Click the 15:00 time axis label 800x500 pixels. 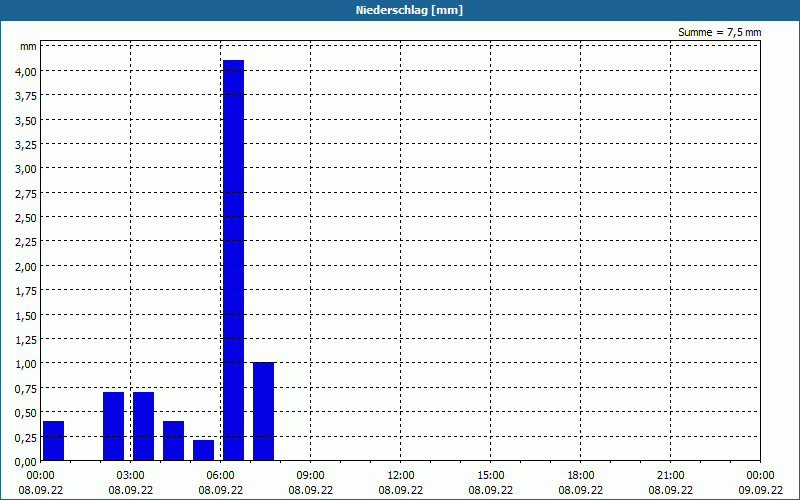coord(491,476)
